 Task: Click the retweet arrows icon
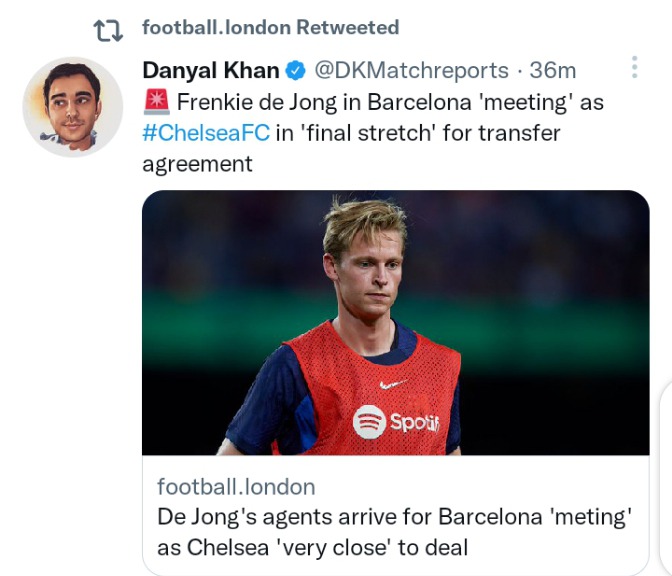tap(108, 31)
